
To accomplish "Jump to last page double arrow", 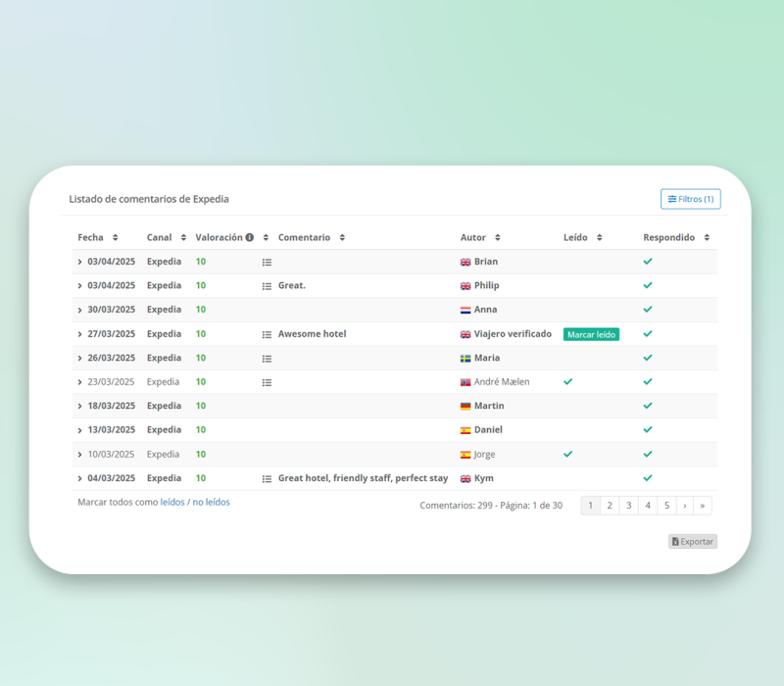I will [x=703, y=506].
